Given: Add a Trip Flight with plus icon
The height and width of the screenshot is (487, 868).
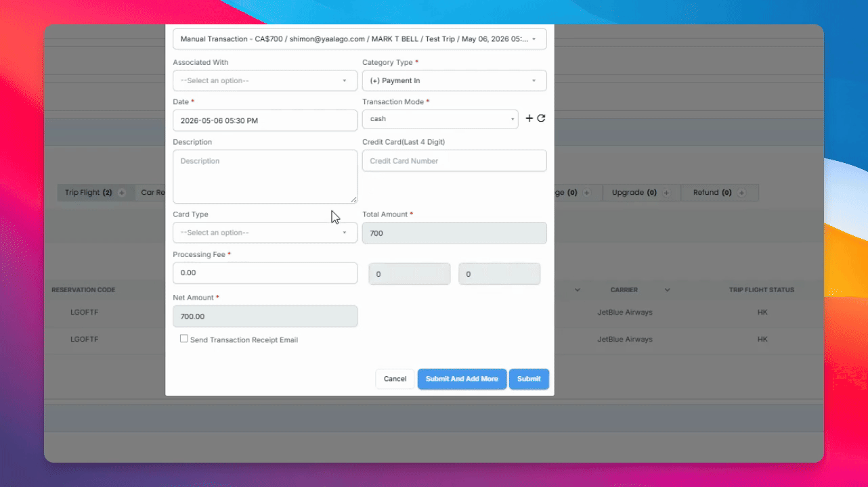Looking at the screenshot, I should 122,193.
